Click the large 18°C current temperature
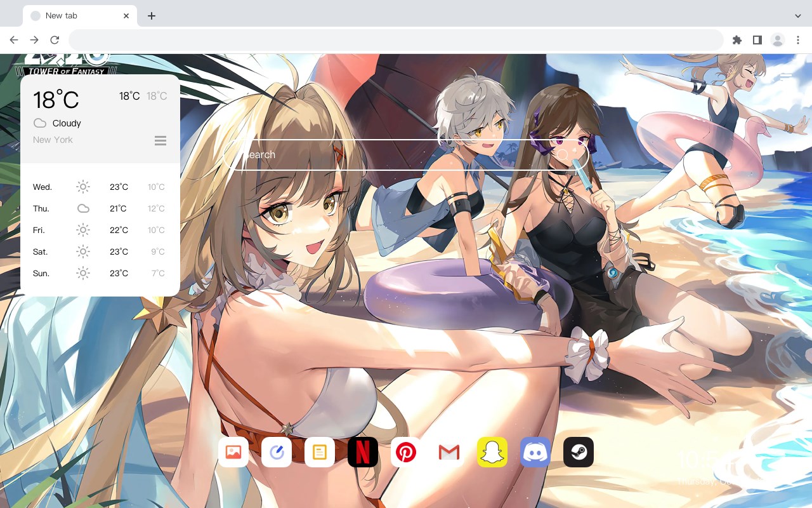The width and height of the screenshot is (812, 508). tap(56, 100)
